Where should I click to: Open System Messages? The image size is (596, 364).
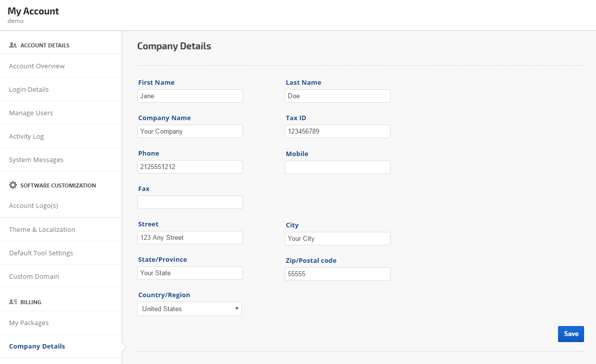tap(36, 160)
